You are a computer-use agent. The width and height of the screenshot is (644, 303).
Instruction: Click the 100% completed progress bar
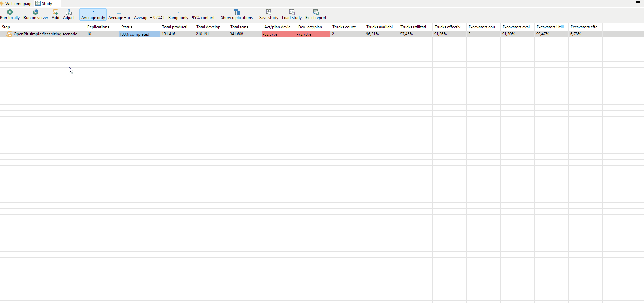(139, 34)
